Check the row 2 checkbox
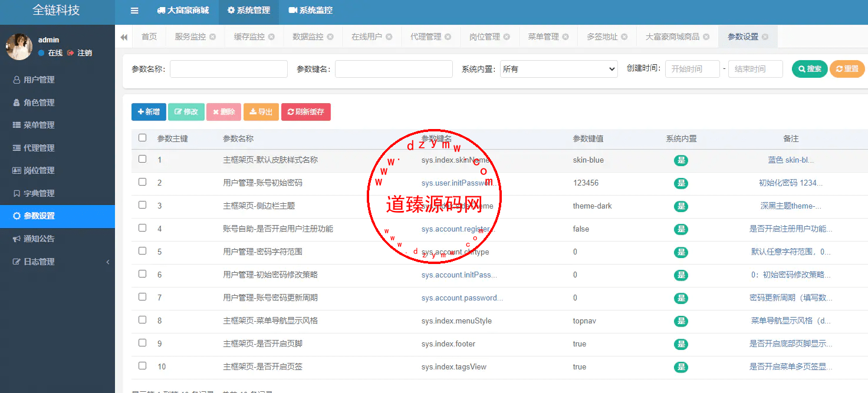The width and height of the screenshot is (868, 393). (142, 182)
